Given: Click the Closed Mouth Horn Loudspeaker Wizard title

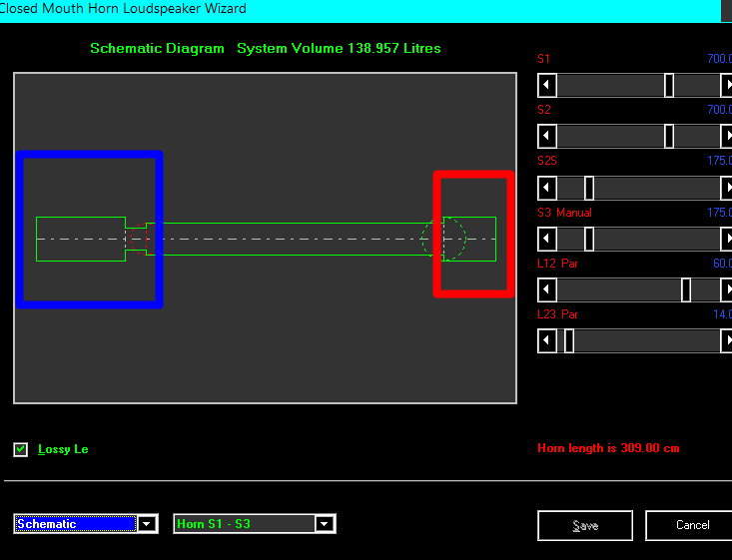Looking at the screenshot, I should [123, 9].
